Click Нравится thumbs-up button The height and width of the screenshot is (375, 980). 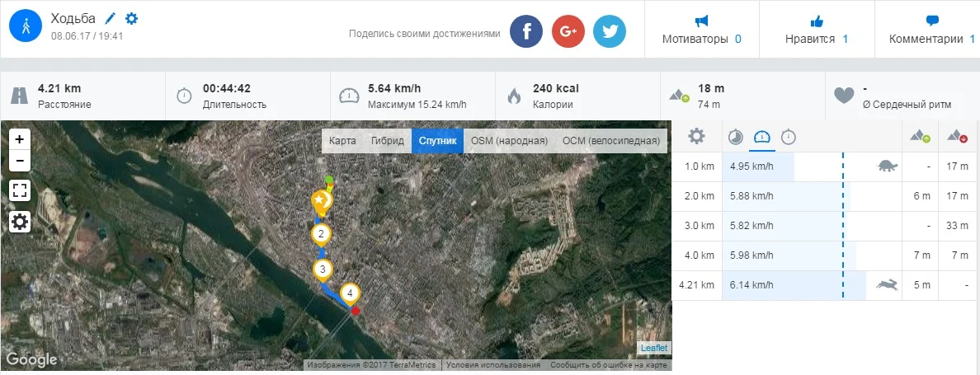tap(816, 30)
